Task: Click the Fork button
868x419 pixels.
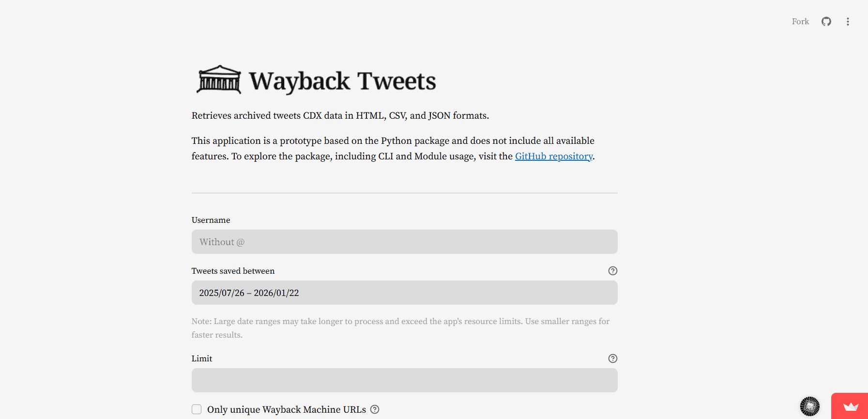Action: 800,21
